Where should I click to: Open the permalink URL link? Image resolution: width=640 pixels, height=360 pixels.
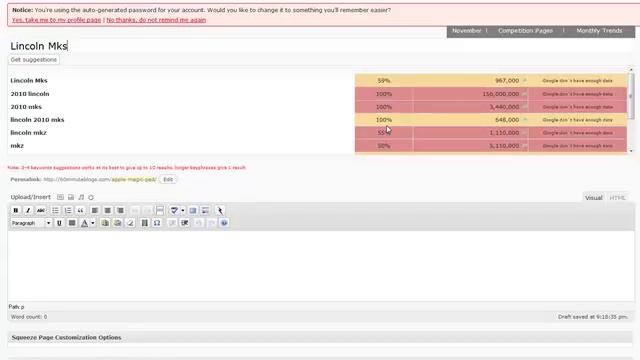click(99, 179)
